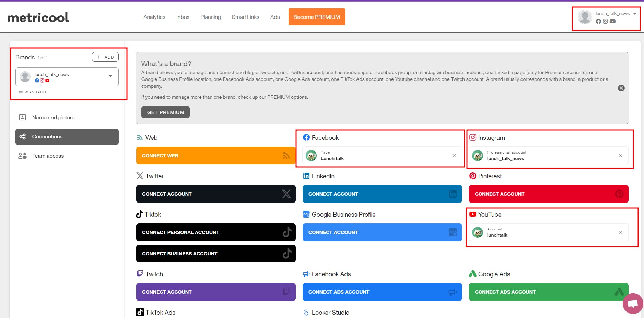Viewport: 644px width, 318px height.
Task: Click the Twitch heading icon
Action: pyautogui.click(x=140, y=273)
